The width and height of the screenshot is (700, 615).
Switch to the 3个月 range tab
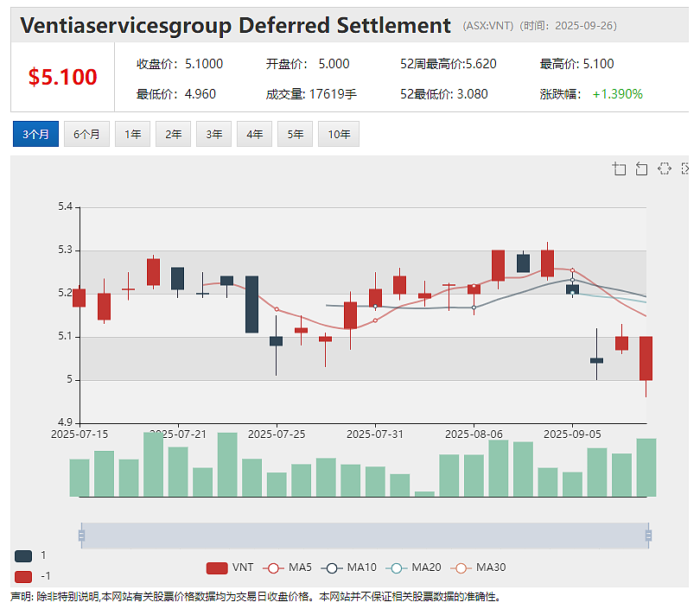35,134
